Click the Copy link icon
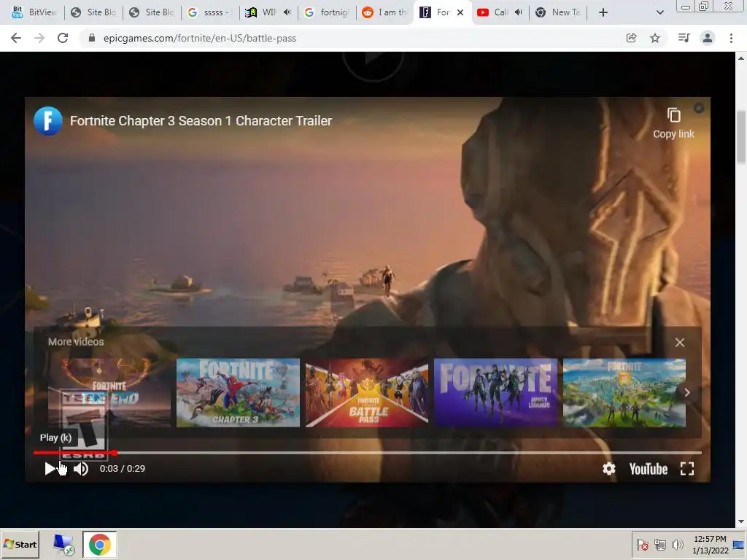This screenshot has width=747, height=560. coord(673,116)
